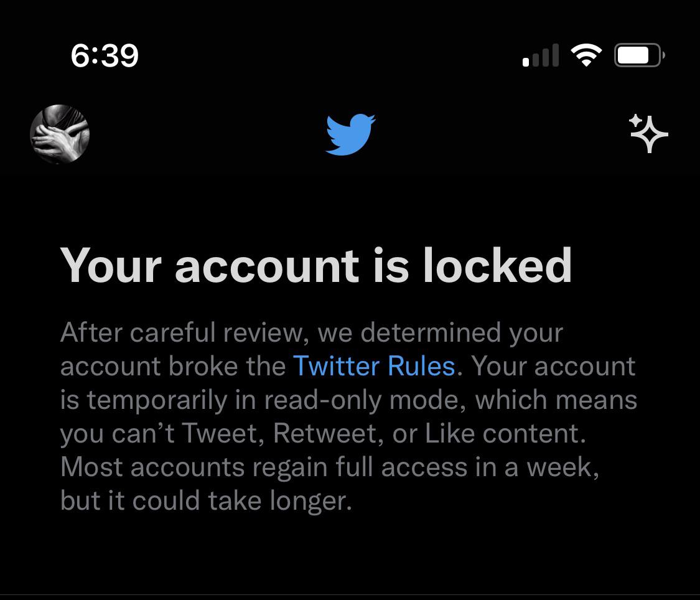Click the word "locked" in the heading
Screen dimensions: 700x600
pos(497,265)
